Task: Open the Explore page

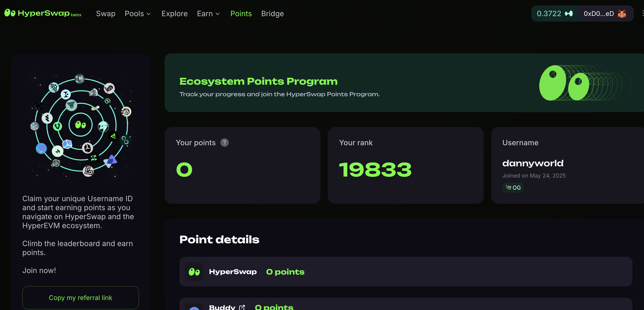Action: pos(174,14)
